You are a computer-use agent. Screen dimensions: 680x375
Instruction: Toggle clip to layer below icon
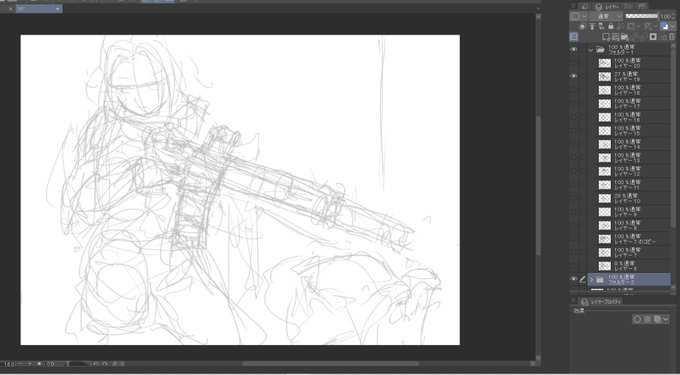(582, 26)
